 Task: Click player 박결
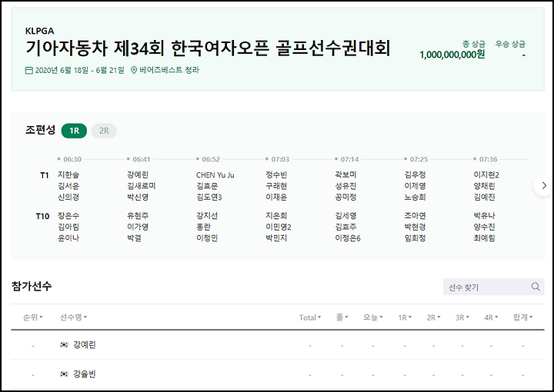[x=134, y=238]
